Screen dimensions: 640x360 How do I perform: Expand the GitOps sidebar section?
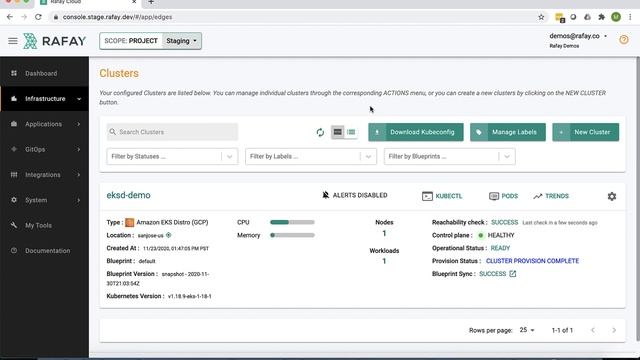click(79, 149)
